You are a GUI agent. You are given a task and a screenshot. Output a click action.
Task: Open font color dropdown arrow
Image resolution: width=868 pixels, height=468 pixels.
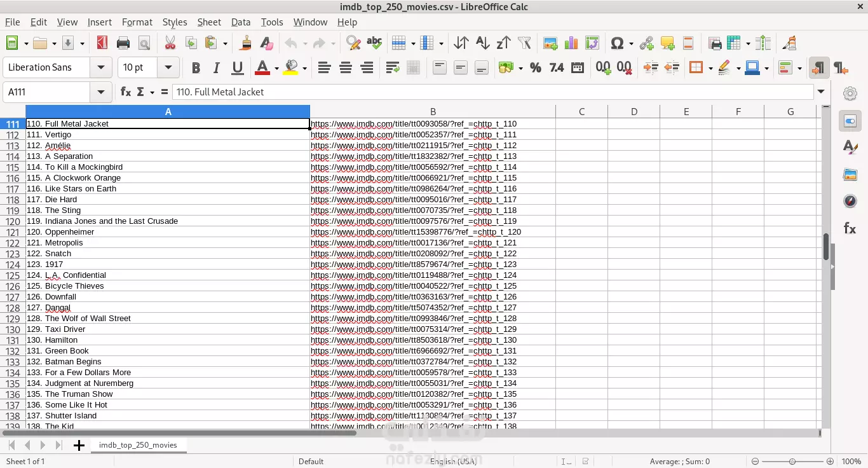coord(276,68)
